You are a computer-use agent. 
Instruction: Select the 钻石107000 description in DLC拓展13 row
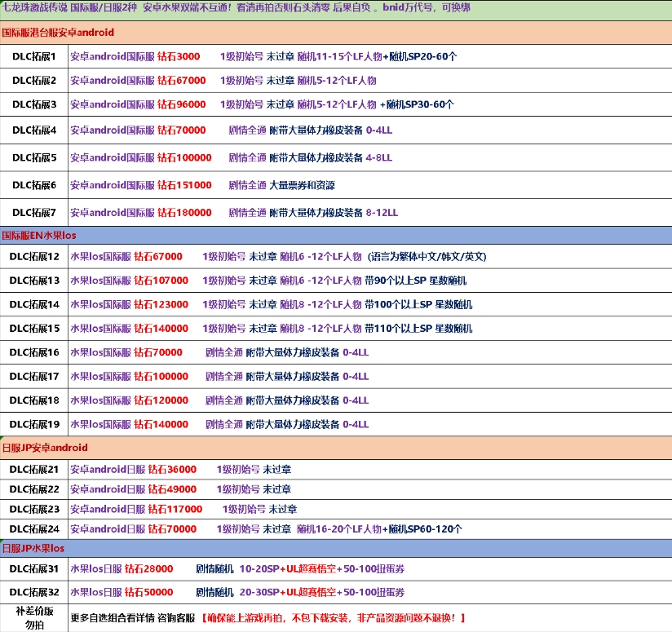coord(271,280)
